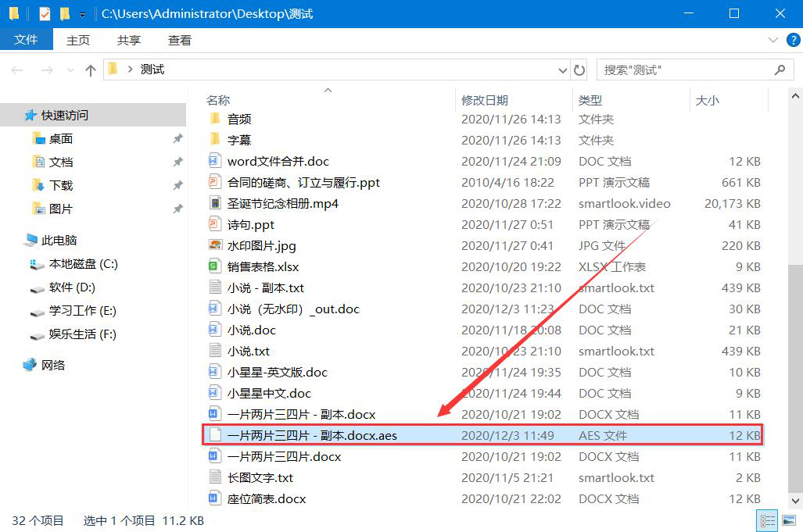The image size is (803, 532).
Task: Select file 一片两片三四片.docx
Action: coord(285,456)
